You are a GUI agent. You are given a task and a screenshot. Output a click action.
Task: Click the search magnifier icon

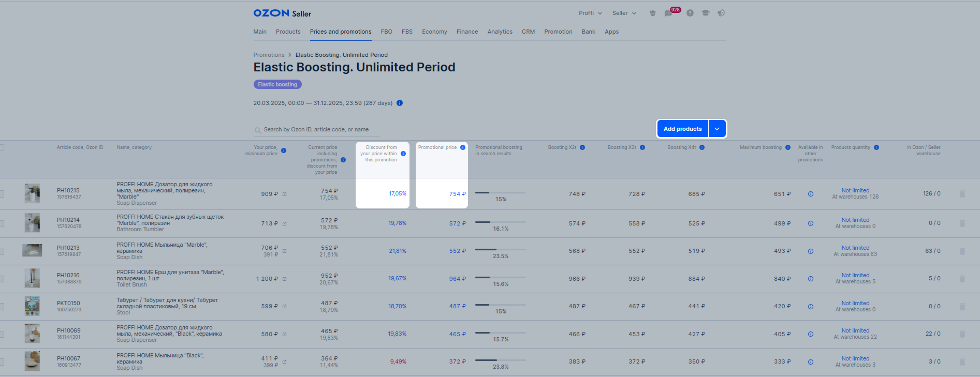pyautogui.click(x=257, y=130)
